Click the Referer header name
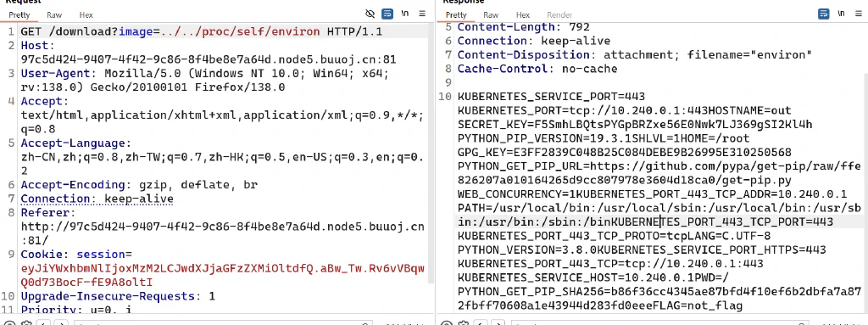 [45, 212]
